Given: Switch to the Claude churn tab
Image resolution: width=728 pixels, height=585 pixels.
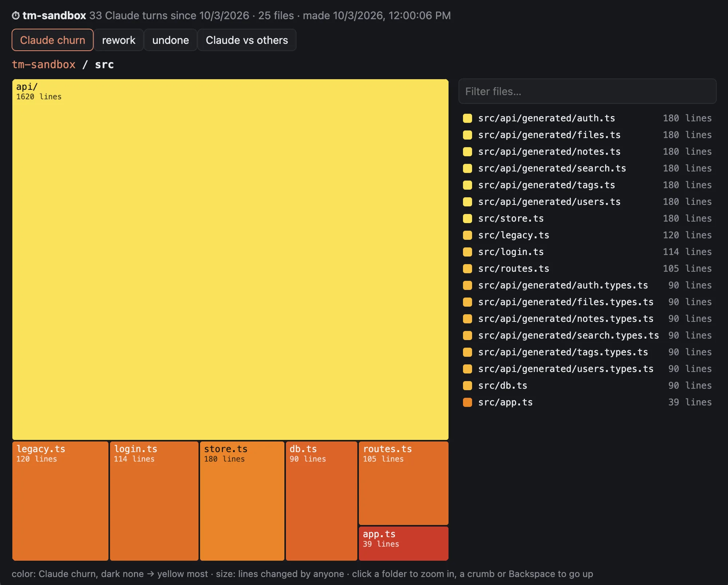Looking at the screenshot, I should point(52,40).
